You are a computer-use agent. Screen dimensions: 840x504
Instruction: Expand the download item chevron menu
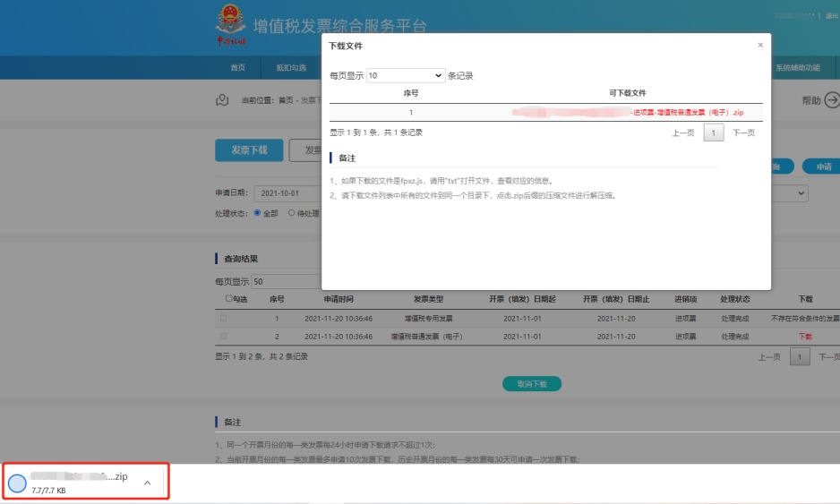pos(147,483)
